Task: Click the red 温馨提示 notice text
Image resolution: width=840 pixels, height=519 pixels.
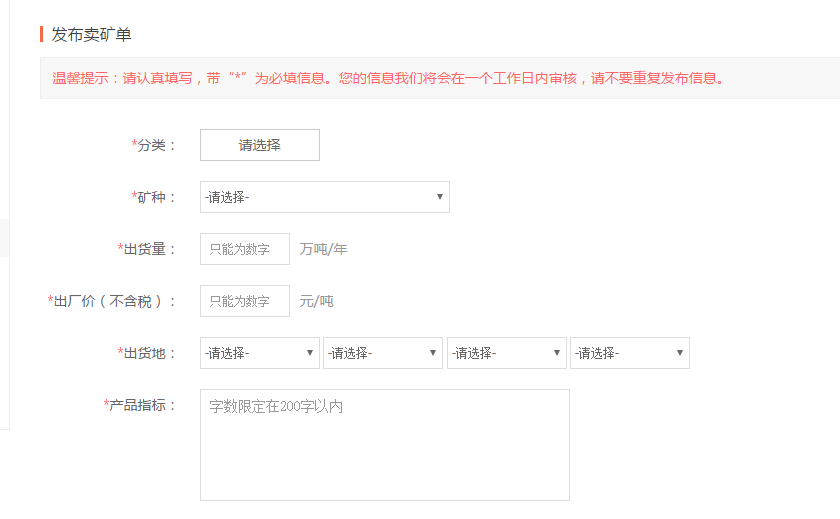Action: point(388,78)
